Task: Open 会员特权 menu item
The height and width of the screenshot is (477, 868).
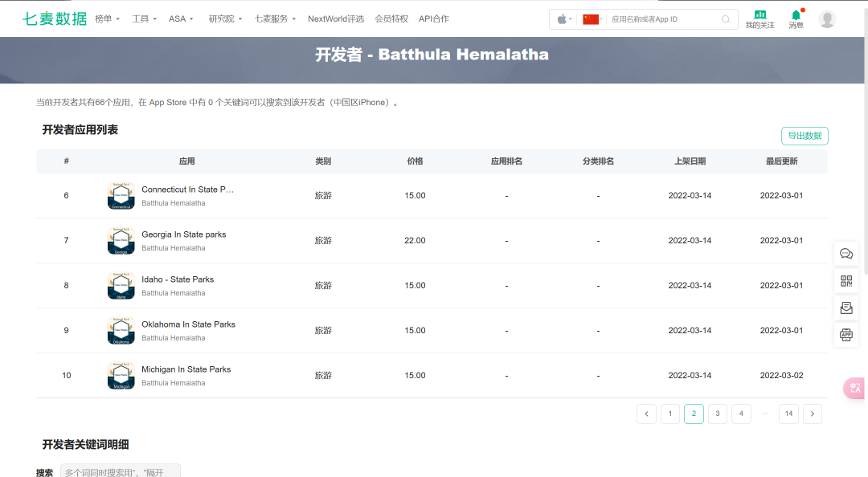Action: (x=391, y=18)
